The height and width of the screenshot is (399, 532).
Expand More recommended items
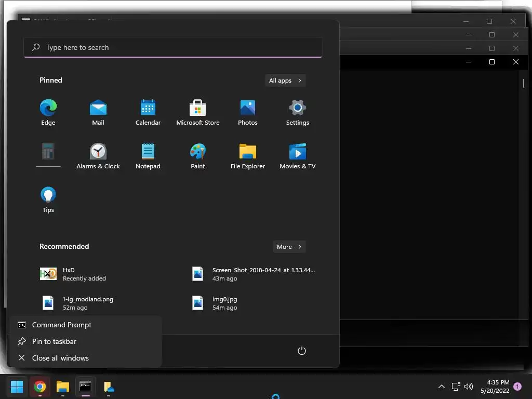point(289,247)
